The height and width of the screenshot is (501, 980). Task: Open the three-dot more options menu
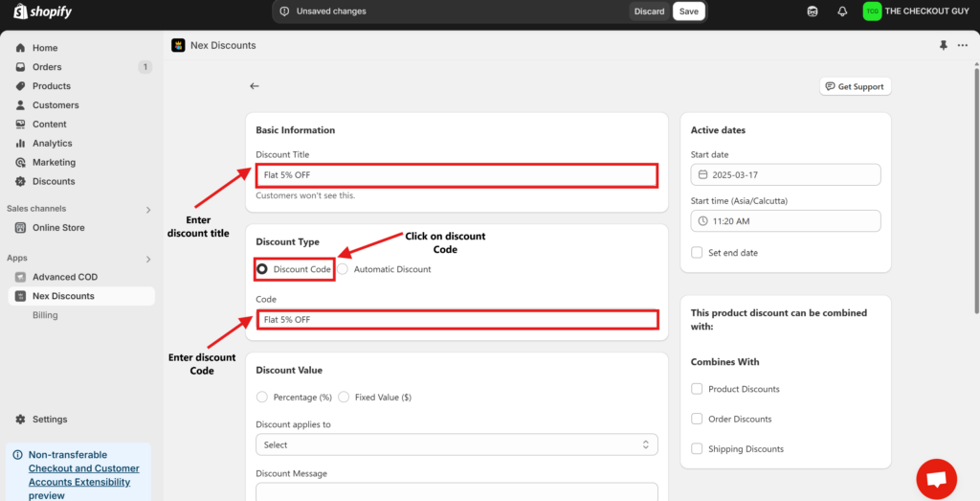963,46
